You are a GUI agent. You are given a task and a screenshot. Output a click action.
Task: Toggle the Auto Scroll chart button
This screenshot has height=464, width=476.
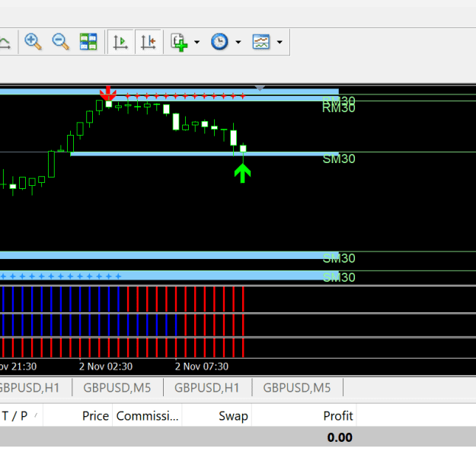pyautogui.click(x=120, y=42)
